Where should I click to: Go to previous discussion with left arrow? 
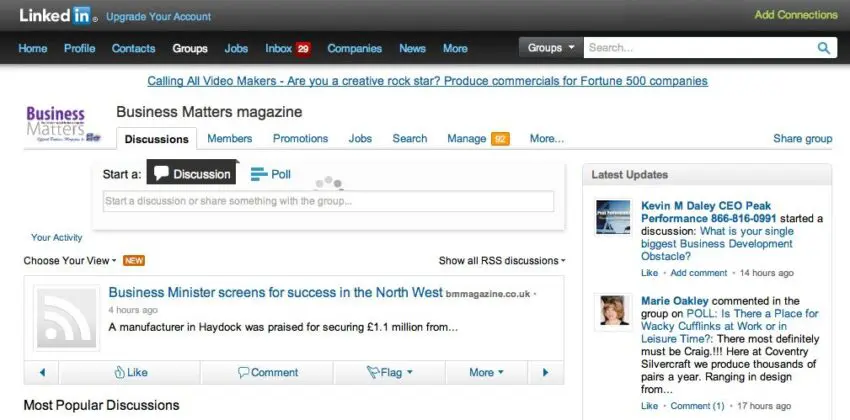42,373
